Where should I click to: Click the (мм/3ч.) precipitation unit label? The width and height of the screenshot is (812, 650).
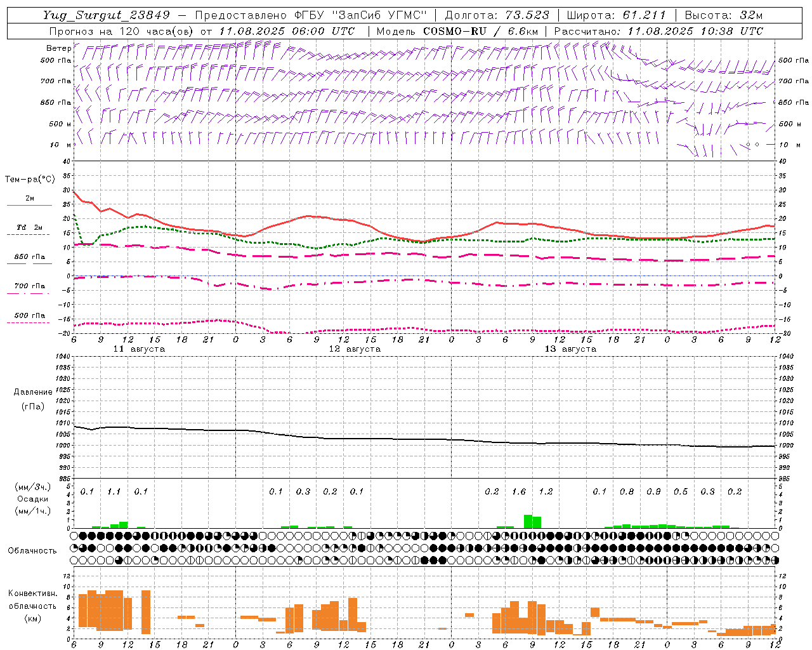[x=32, y=487]
